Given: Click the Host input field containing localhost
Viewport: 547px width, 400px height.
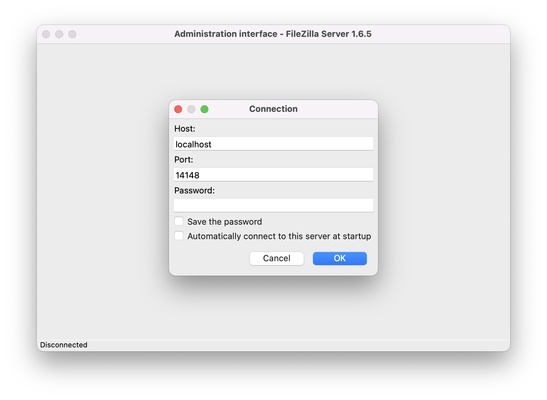Looking at the screenshot, I should pos(273,144).
